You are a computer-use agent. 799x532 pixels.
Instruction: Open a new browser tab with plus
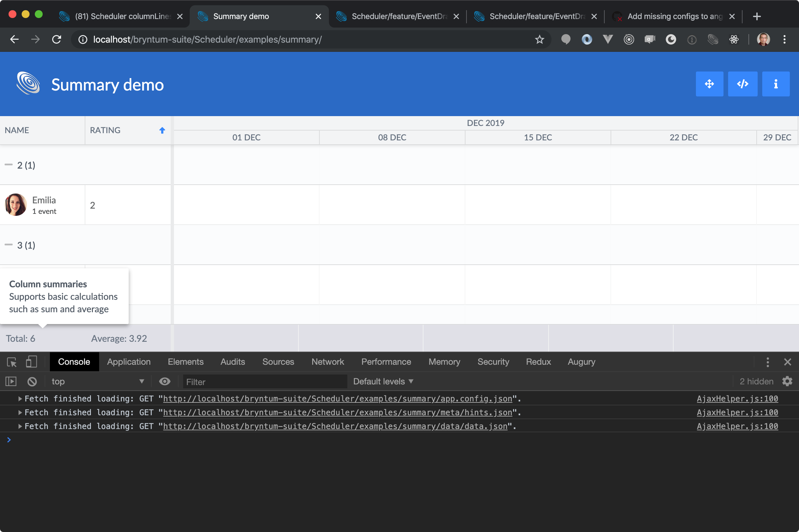757,16
